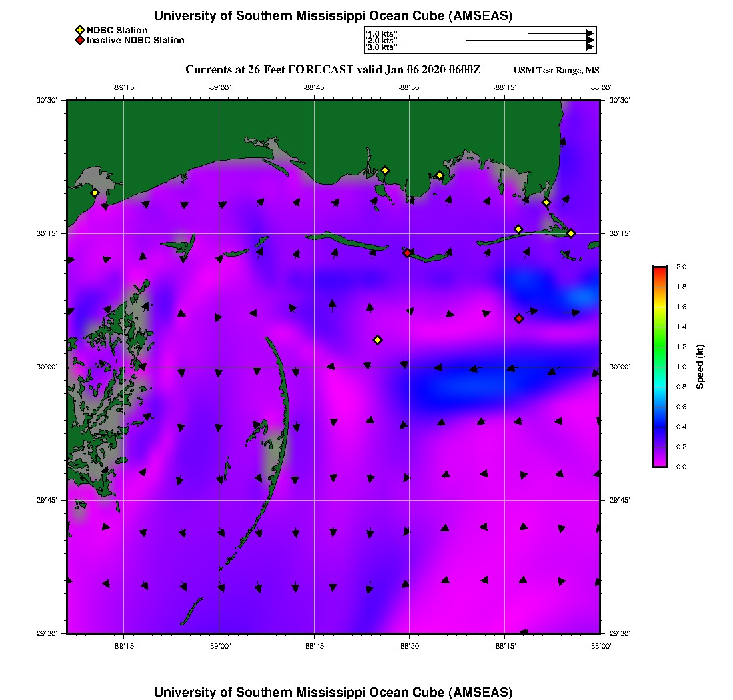The height and width of the screenshot is (700, 733).
Task: Click the '-89°00'' longitude label on the top axis
Action: click(219, 87)
